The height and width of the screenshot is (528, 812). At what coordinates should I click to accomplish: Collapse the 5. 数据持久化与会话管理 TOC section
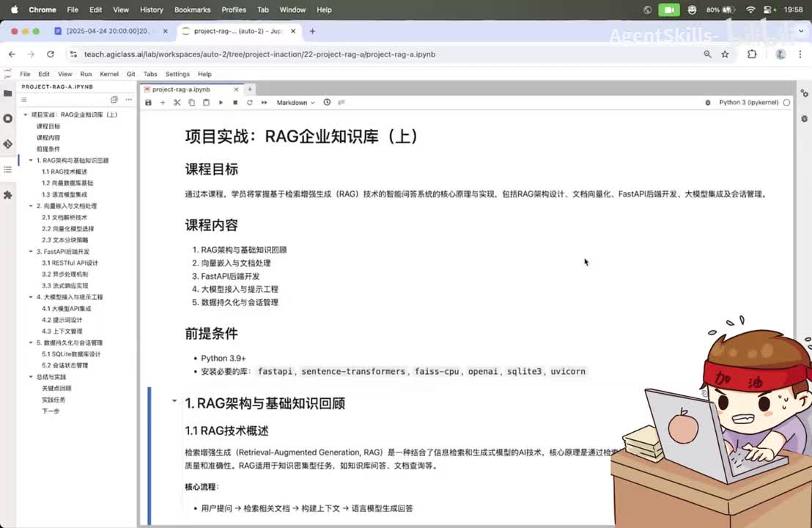coord(31,342)
